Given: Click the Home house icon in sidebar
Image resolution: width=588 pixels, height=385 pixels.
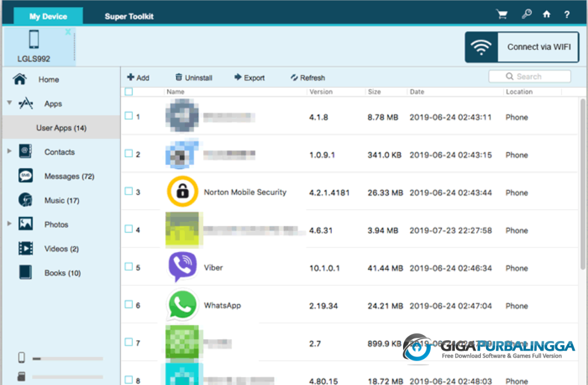Looking at the screenshot, I should [20, 79].
